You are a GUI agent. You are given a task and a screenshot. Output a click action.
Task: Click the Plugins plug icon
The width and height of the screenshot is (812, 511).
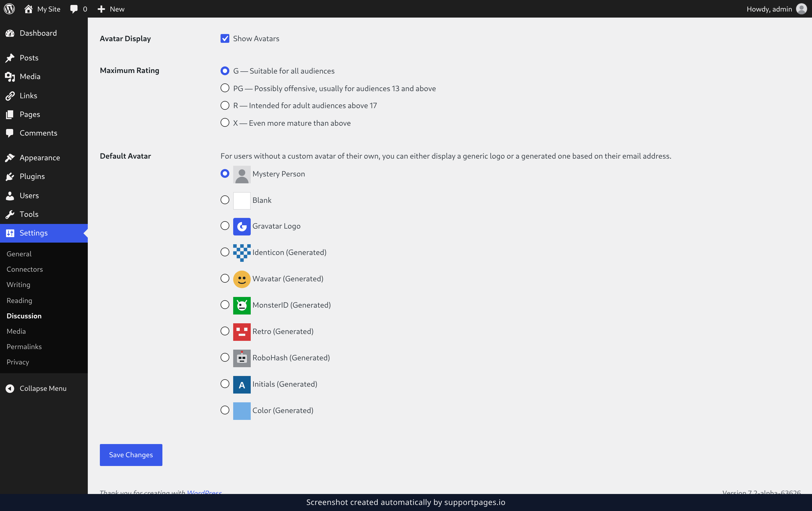10,176
